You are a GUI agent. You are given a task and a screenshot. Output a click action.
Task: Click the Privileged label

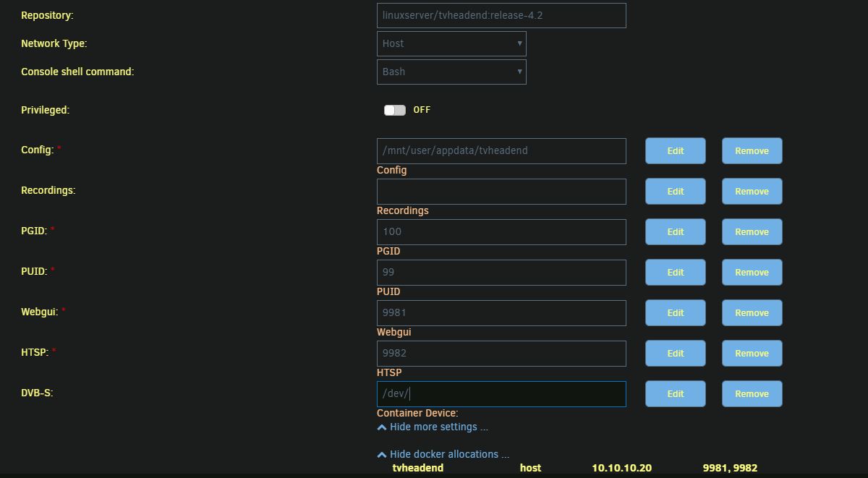click(x=45, y=110)
